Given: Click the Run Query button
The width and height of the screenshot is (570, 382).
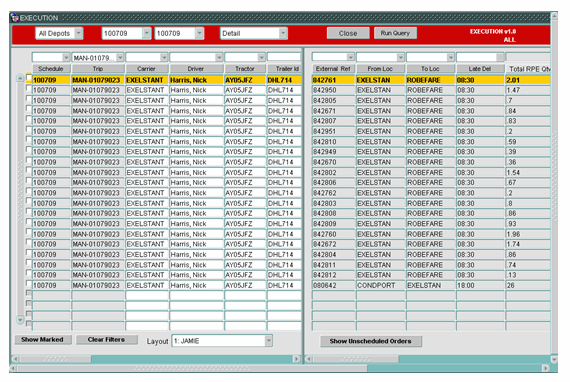Looking at the screenshot, I should pyautogui.click(x=395, y=33).
